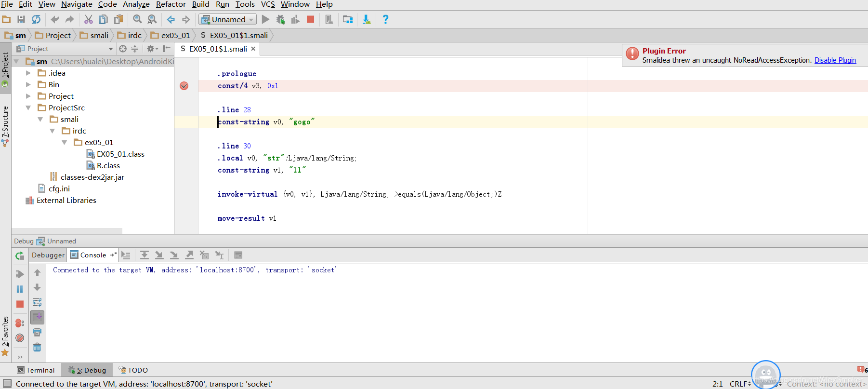The image size is (868, 389).
Task: Save all files via floppy icon
Action: tap(21, 19)
